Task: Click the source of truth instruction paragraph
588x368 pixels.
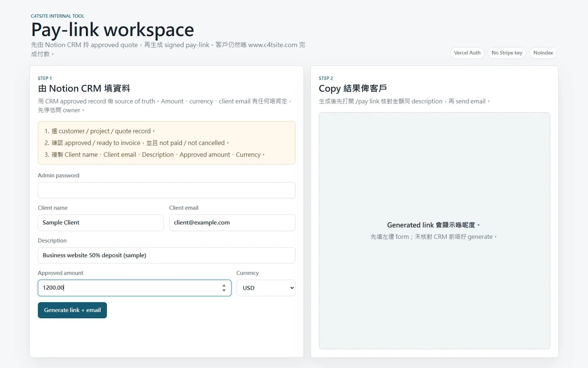Action: [165, 106]
